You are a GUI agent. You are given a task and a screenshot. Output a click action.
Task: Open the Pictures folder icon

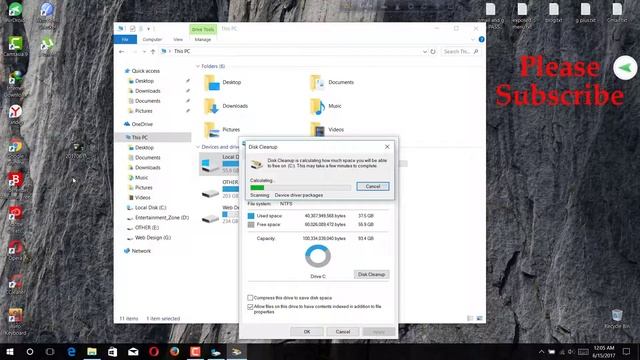pyautogui.click(x=211, y=130)
